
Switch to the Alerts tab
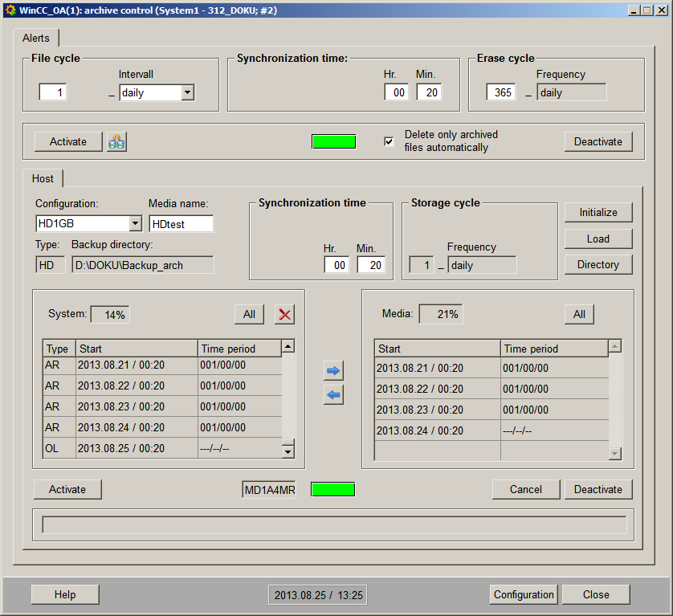click(36, 38)
